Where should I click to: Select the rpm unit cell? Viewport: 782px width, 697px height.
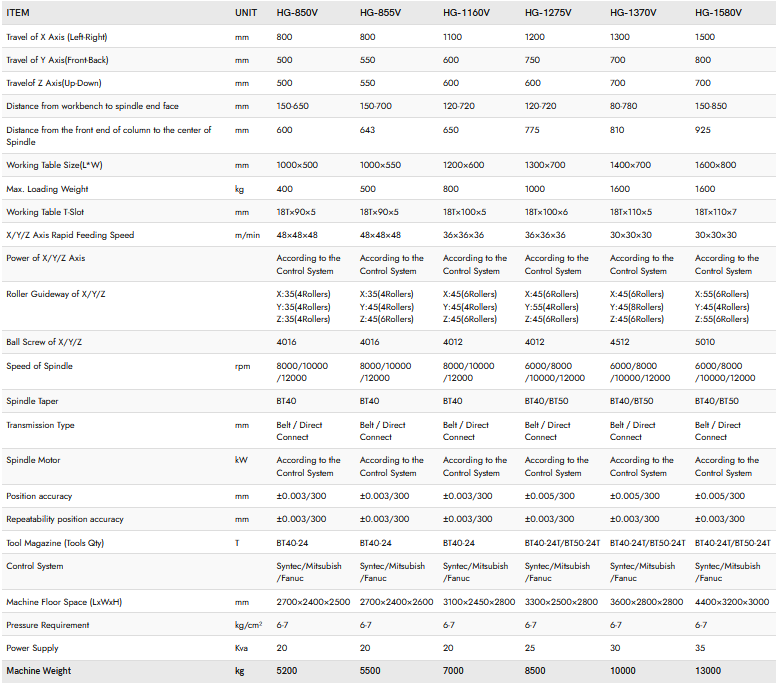pyautogui.click(x=242, y=366)
